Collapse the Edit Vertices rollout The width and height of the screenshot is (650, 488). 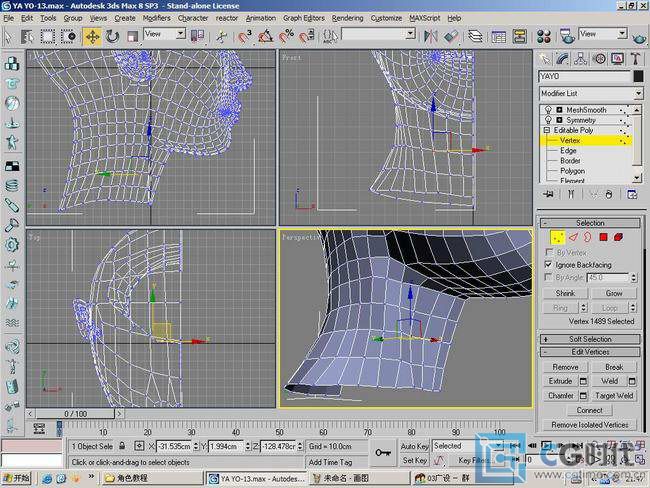590,352
